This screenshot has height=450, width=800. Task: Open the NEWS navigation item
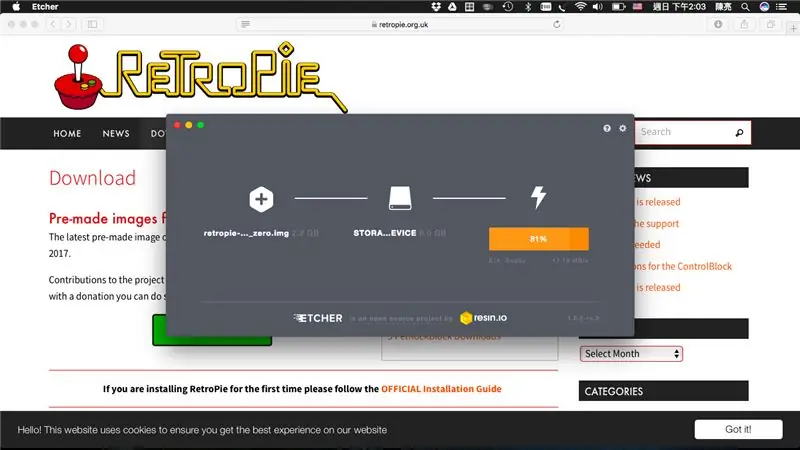(x=116, y=134)
